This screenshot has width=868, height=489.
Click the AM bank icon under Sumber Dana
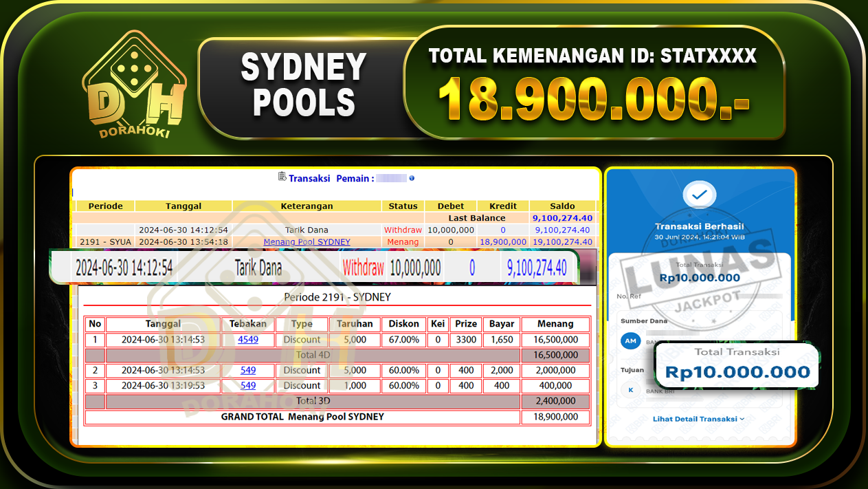coord(630,340)
